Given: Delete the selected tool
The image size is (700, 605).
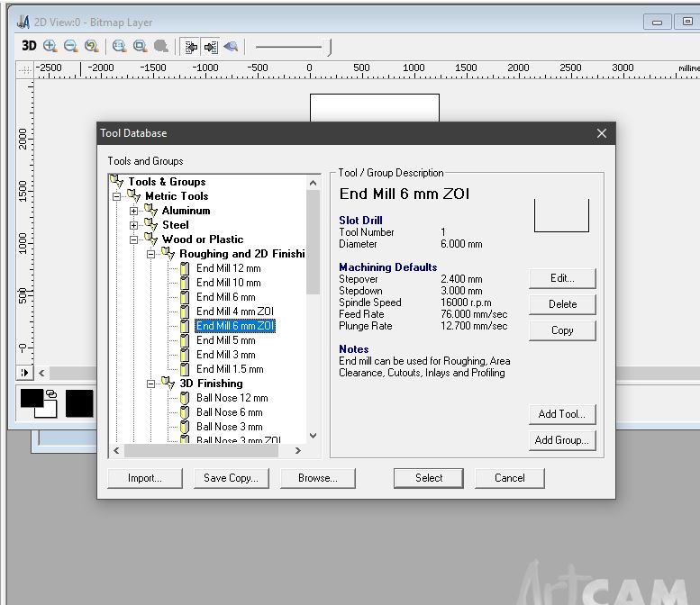Looking at the screenshot, I should (562, 304).
